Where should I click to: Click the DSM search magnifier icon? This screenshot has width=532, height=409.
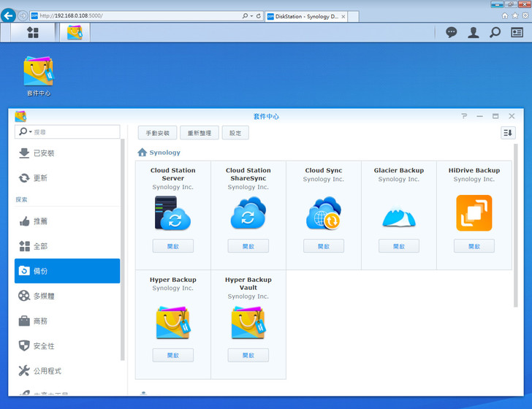click(495, 32)
